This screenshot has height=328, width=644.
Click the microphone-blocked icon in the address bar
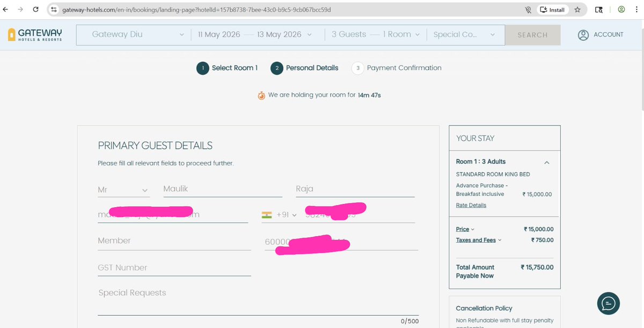coord(528,10)
